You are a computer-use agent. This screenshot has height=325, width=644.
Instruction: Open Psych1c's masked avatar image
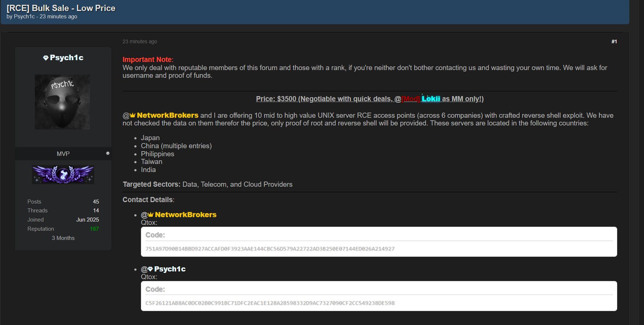click(62, 102)
